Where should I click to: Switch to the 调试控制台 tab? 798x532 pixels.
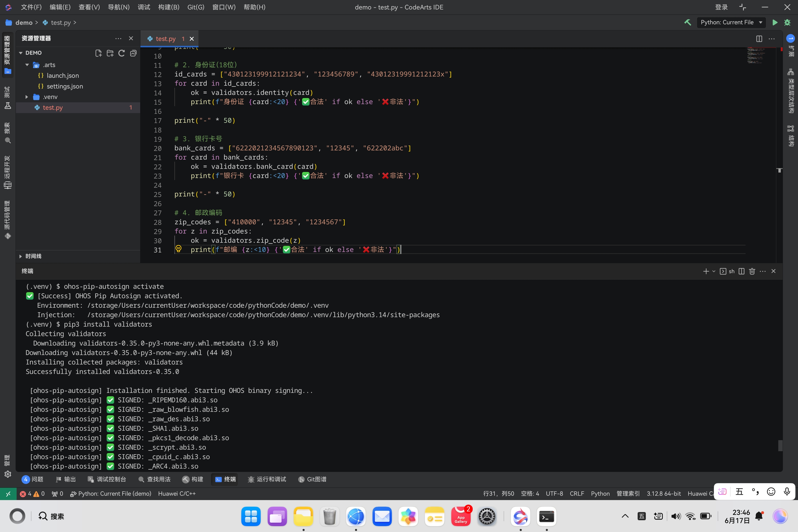[107, 479]
